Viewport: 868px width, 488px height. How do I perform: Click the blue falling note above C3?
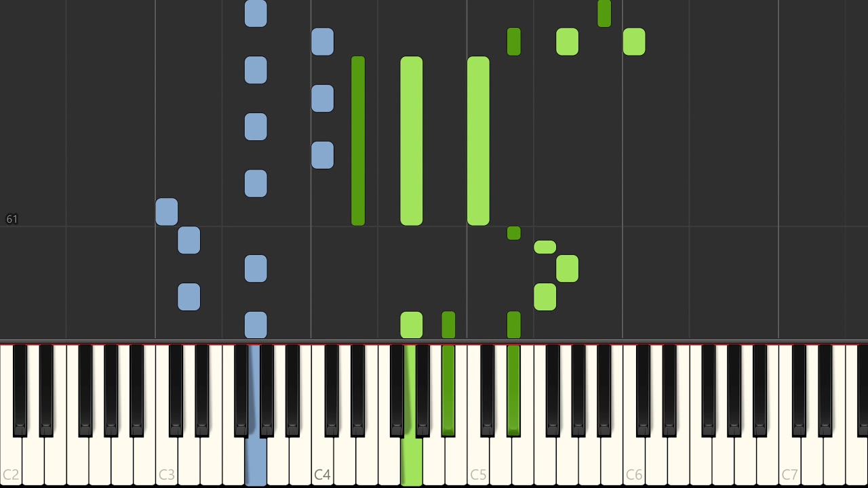[x=167, y=212]
